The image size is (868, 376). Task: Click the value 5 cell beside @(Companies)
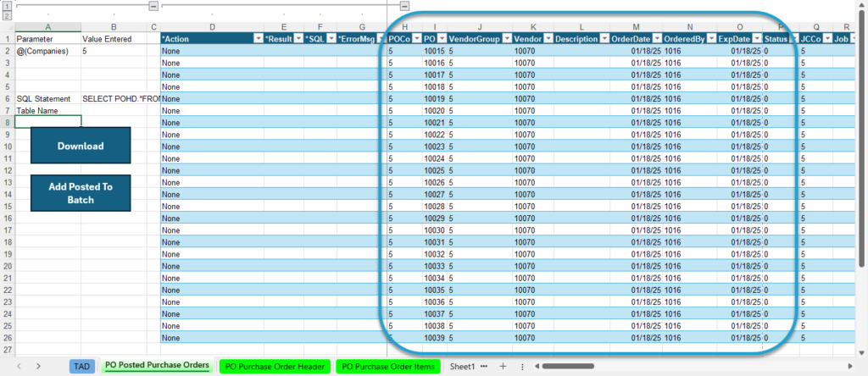point(114,51)
